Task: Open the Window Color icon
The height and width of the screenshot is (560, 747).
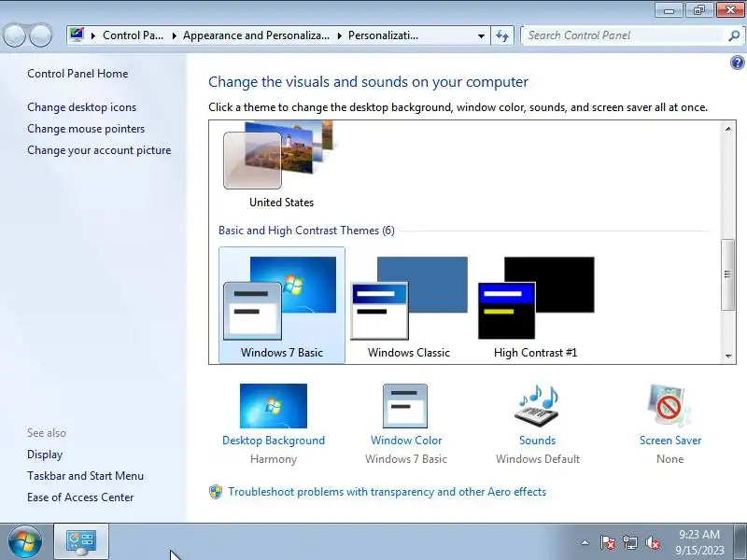Action: [405, 406]
